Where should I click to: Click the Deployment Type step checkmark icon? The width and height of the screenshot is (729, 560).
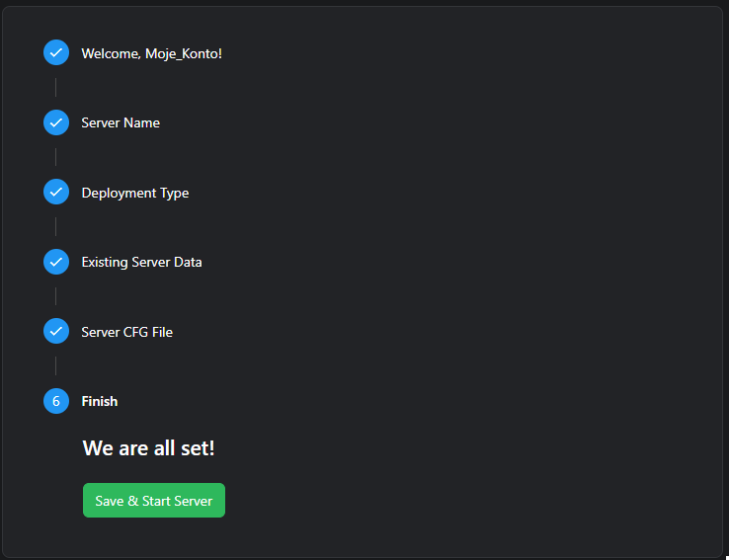[x=56, y=192]
